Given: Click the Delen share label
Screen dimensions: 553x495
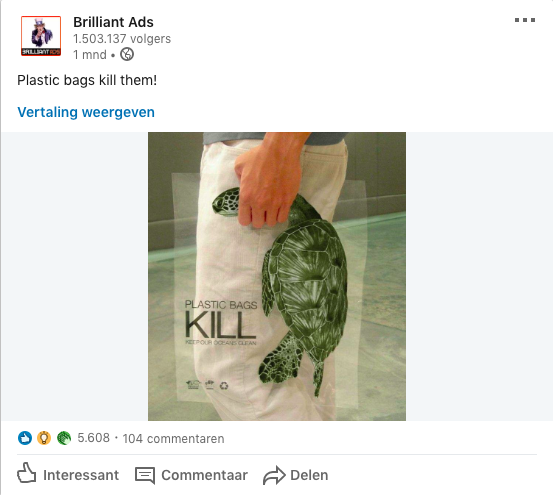Looking at the screenshot, I should coord(309,475).
